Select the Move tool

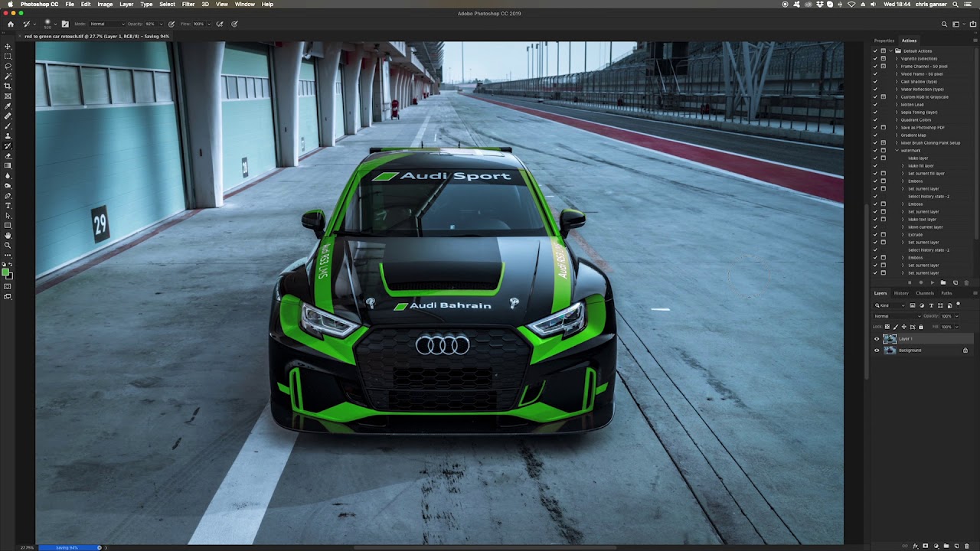coord(8,47)
